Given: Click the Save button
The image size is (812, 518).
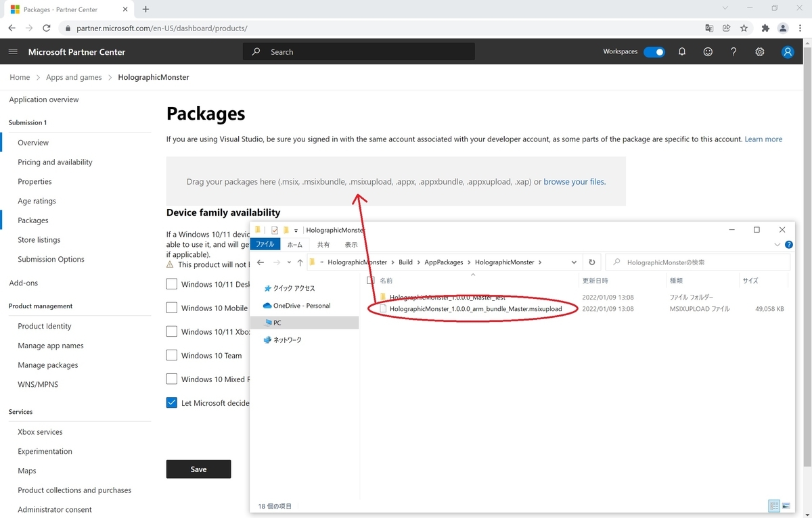Looking at the screenshot, I should 198,469.
